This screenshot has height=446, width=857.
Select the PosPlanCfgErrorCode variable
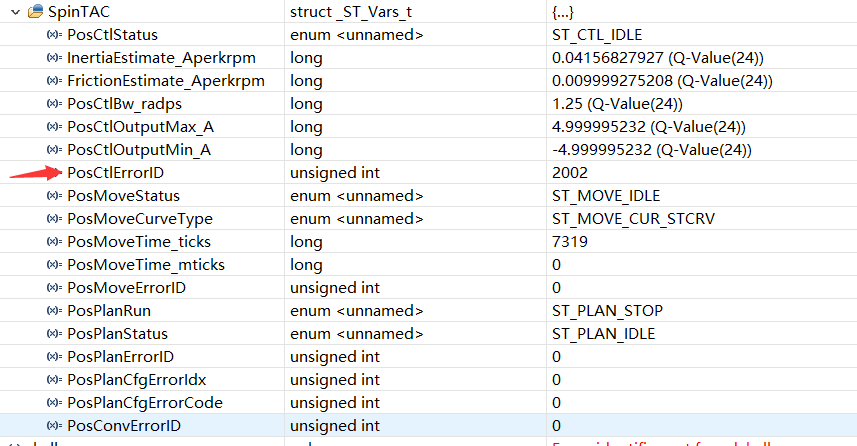tap(145, 403)
